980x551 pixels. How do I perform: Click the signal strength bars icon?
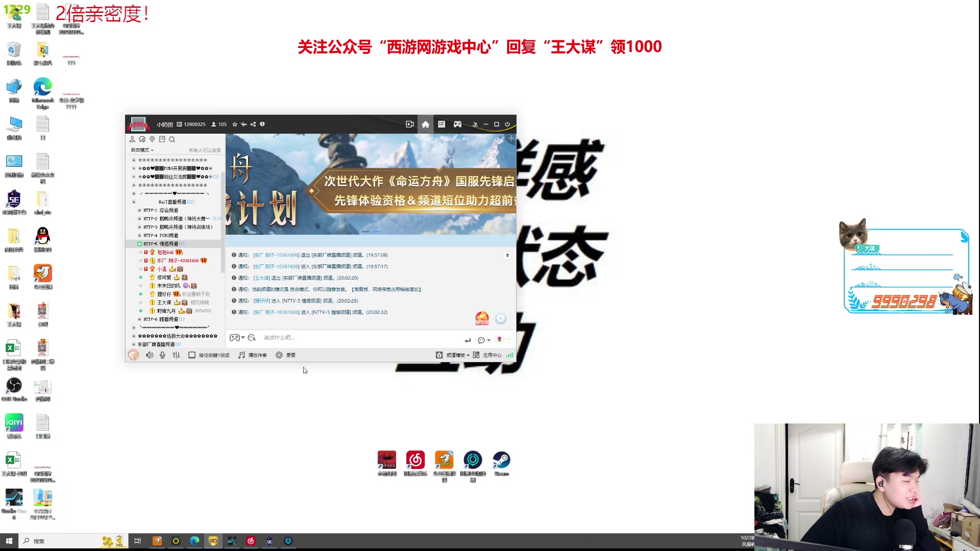(x=509, y=355)
